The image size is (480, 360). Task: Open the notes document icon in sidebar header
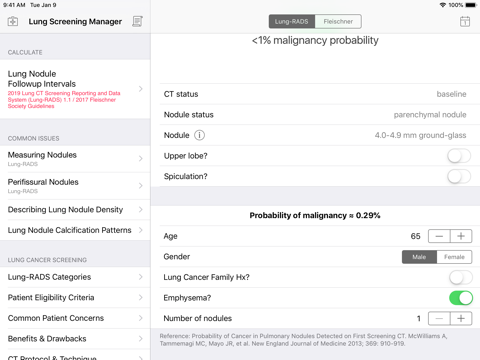tap(137, 21)
